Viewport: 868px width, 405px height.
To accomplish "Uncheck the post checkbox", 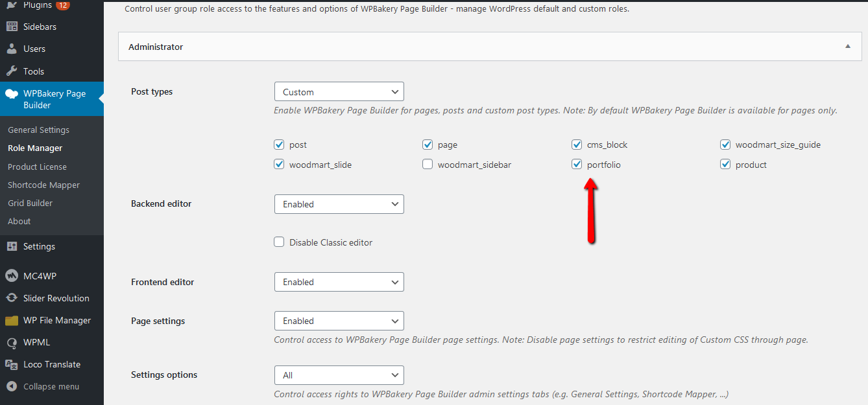I will tap(279, 145).
